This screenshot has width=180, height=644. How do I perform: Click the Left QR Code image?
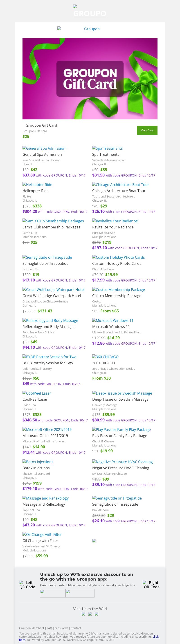coord(27,585)
